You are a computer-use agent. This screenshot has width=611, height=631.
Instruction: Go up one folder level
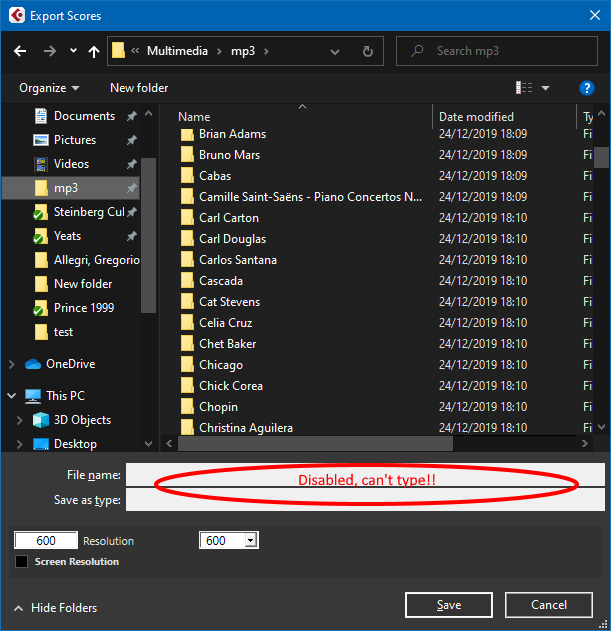[94, 51]
